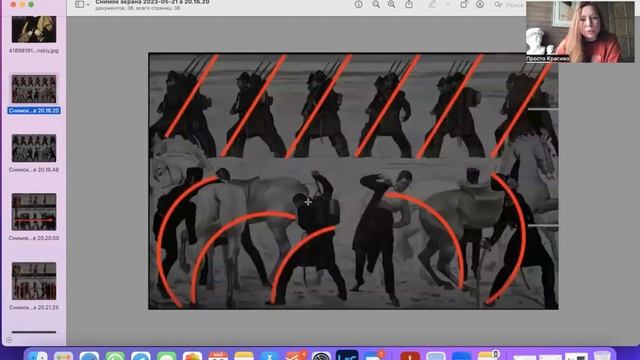Select the thumbnail labeled 41898191...nskiy.jpg

(34, 29)
